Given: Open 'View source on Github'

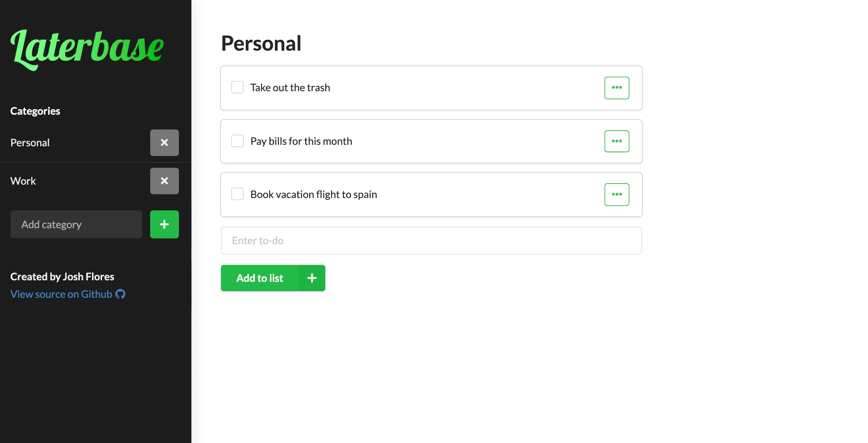Looking at the screenshot, I should pyautogui.click(x=61, y=294).
